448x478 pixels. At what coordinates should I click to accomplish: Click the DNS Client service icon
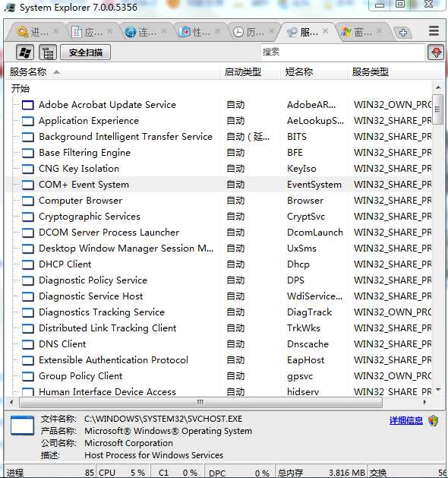tap(27, 344)
